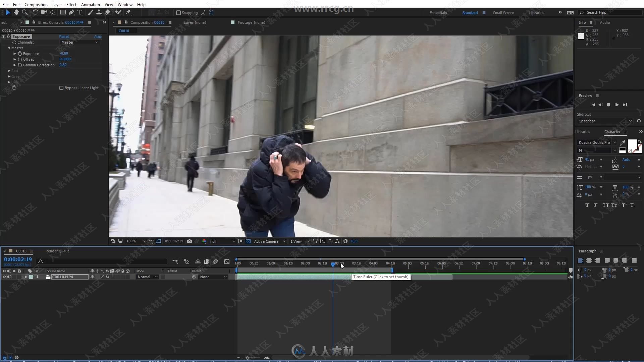Toggle Offset property stopwatch
The image size is (644, 362).
(20, 59)
